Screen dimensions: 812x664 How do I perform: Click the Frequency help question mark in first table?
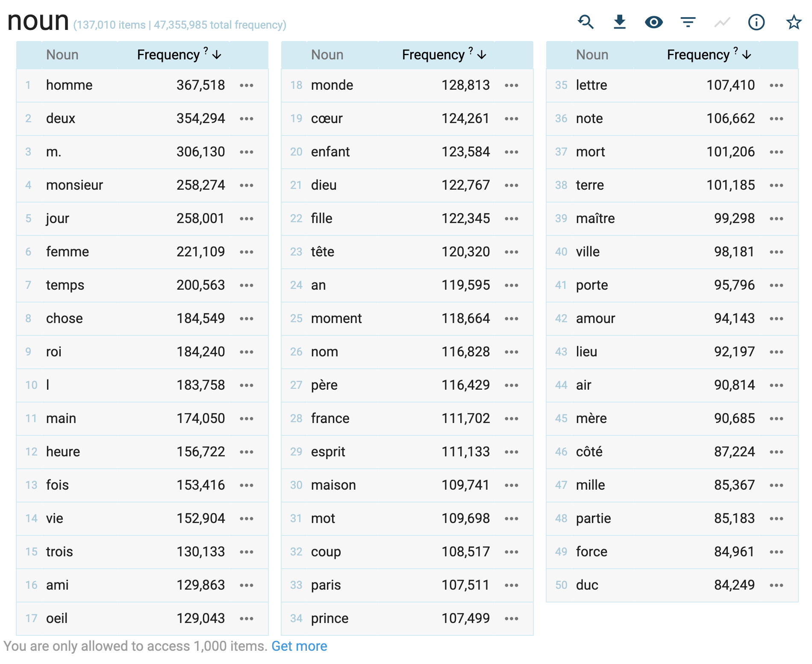[x=206, y=50]
